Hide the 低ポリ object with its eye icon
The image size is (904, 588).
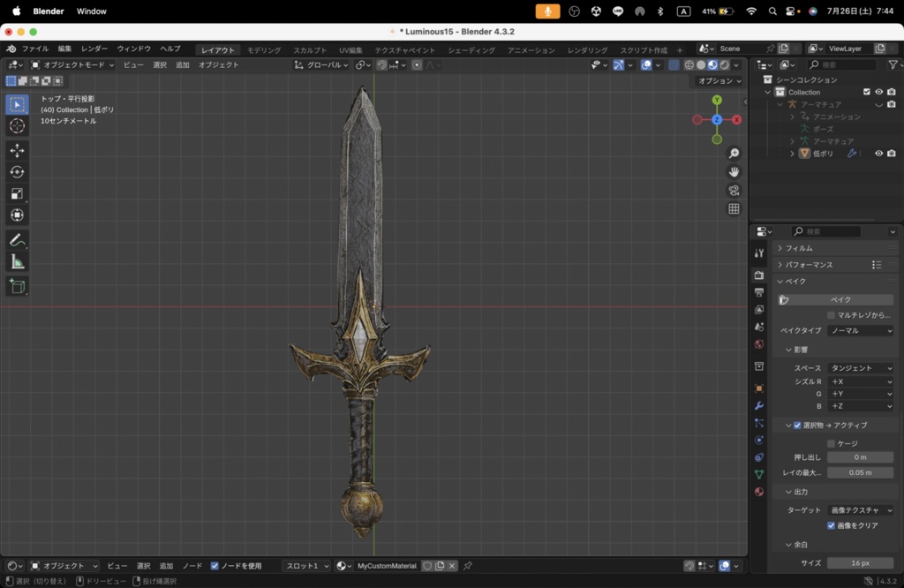pos(878,154)
